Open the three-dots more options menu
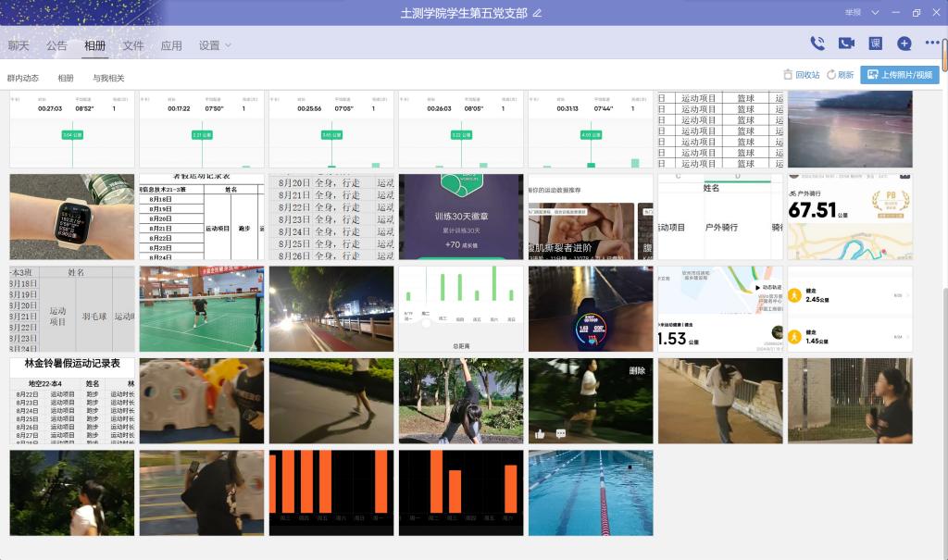Viewport: 948px width, 560px height. 931,44
